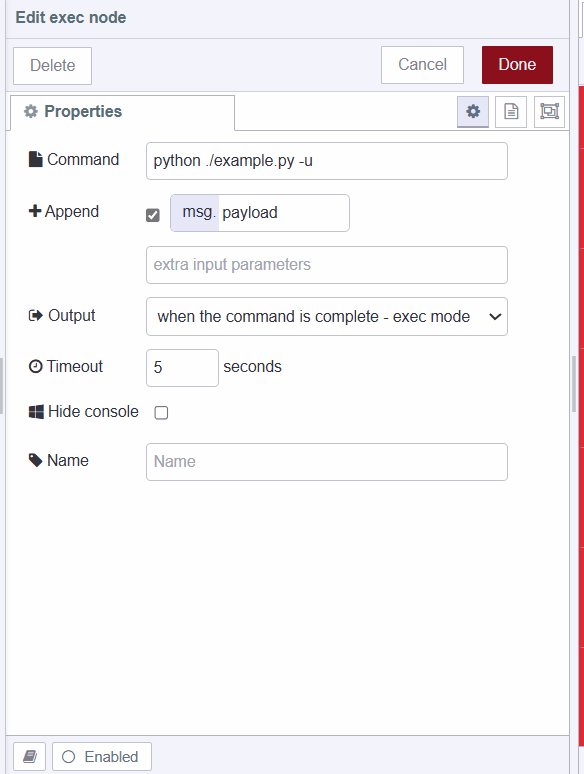Open node description document icon

click(x=511, y=112)
